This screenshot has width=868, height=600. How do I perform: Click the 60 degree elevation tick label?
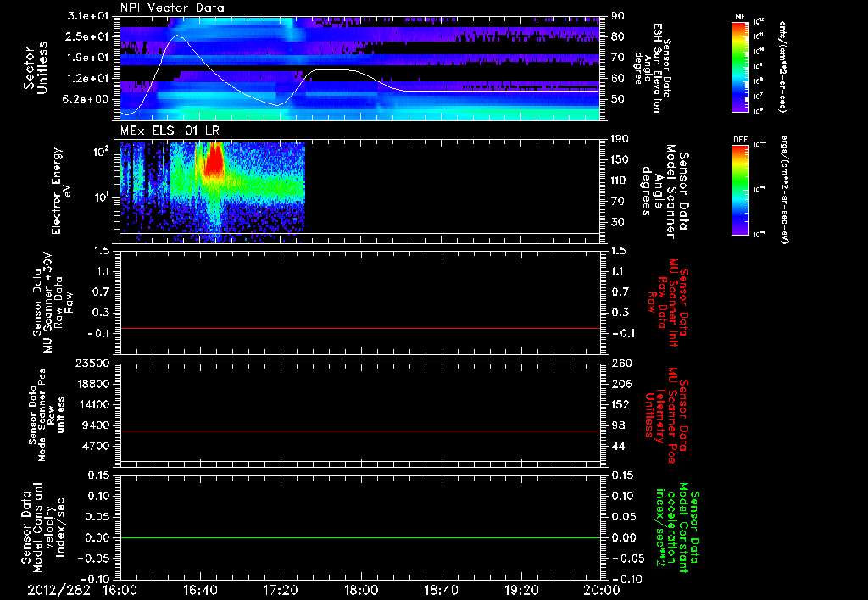(x=618, y=79)
